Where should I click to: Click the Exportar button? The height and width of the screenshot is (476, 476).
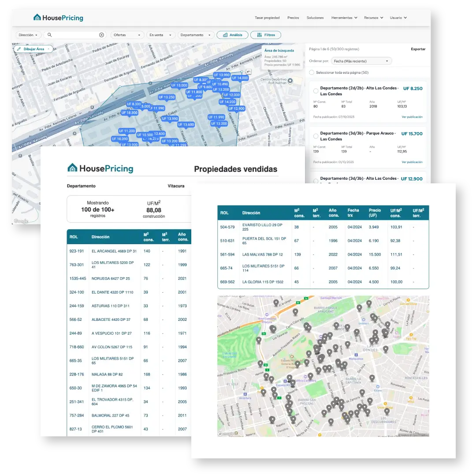(418, 49)
